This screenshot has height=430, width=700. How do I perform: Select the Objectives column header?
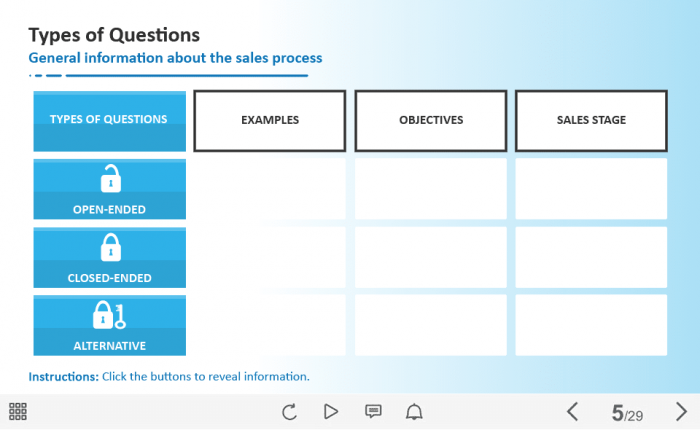[x=431, y=121]
